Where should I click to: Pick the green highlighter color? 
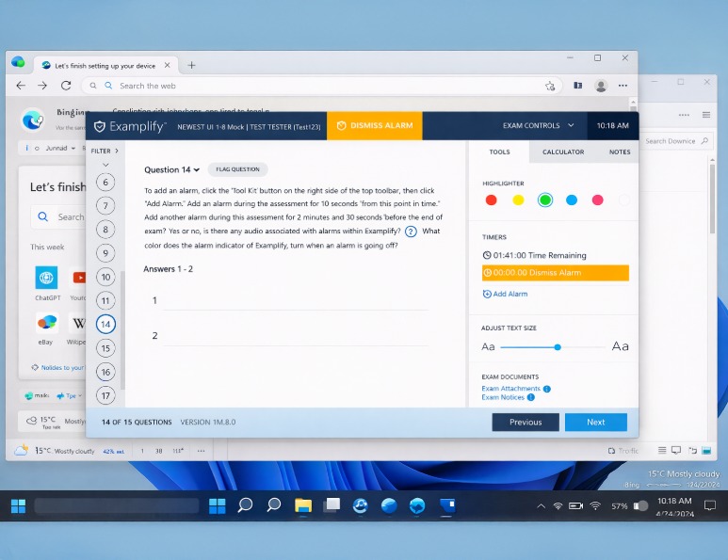pos(544,200)
